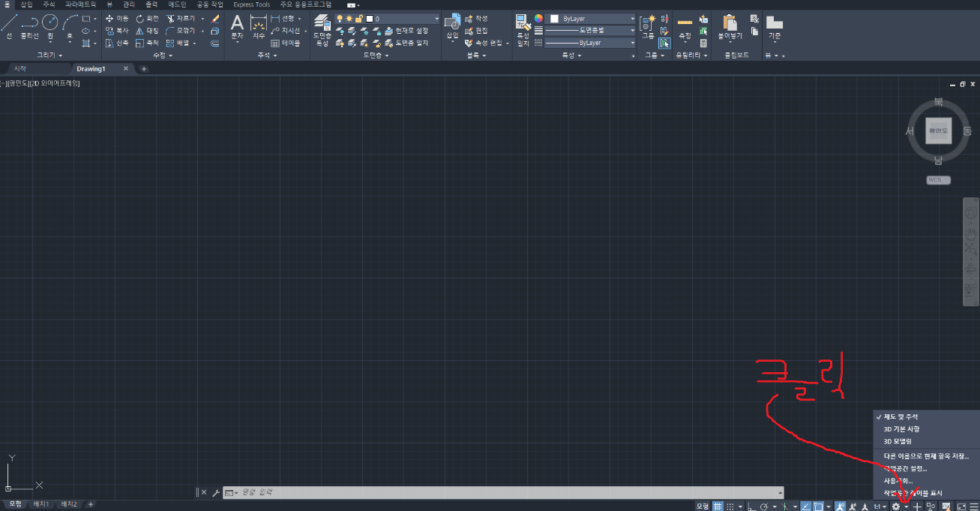Switch to the 배치1 layout tab
Image resolution: width=980 pixels, height=511 pixels.
pyautogui.click(x=40, y=504)
